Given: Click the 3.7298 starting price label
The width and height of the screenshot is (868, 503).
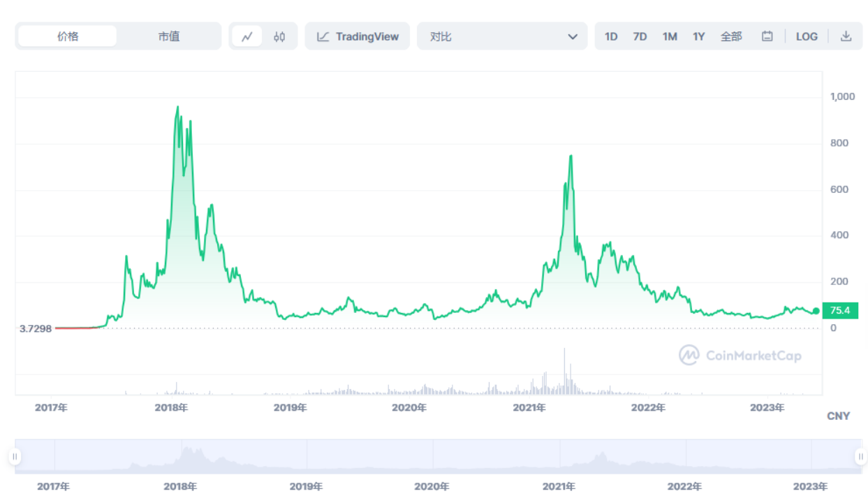Looking at the screenshot, I should (x=36, y=328).
